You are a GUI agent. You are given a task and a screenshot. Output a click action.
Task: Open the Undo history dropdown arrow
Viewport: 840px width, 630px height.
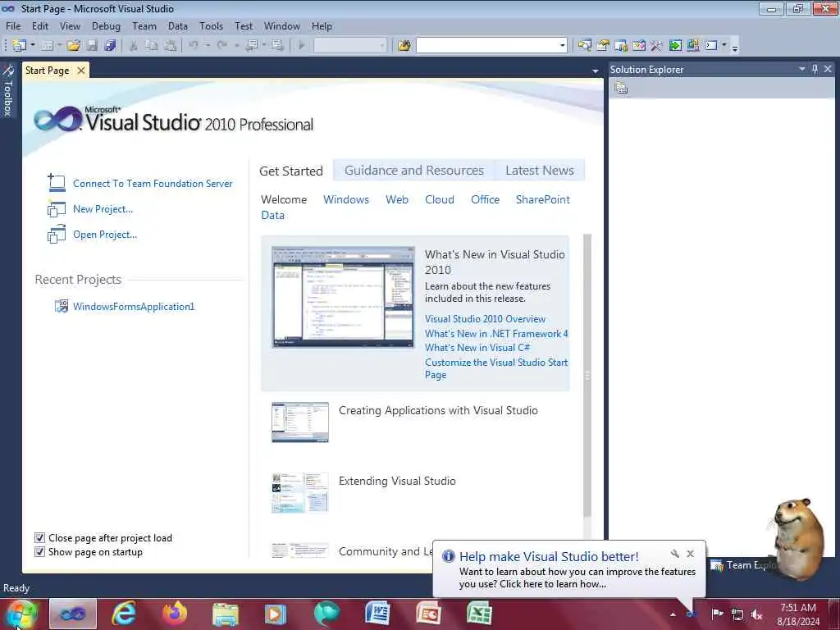[208, 46]
